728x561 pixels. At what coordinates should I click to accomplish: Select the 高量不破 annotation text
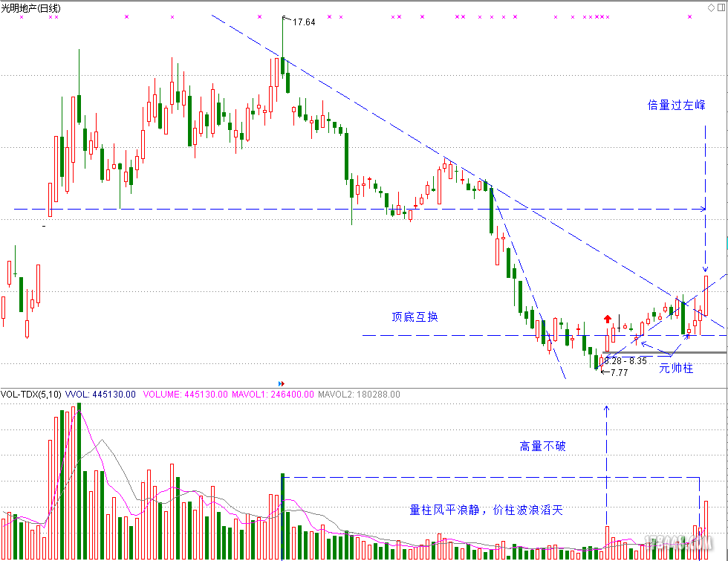pyautogui.click(x=542, y=447)
